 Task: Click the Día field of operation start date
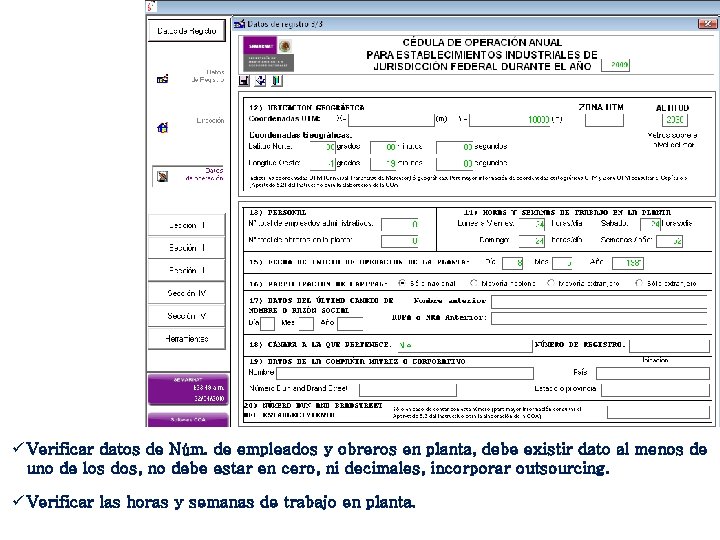pos(512,263)
